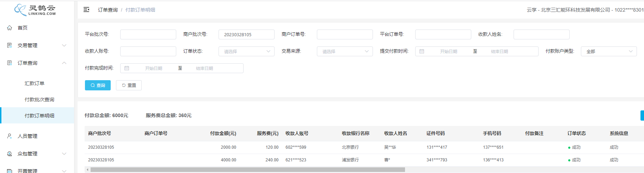Click calendar icon in 付款完成时间 field
The height and width of the screenshot is (173, 644).
[127, 68]
